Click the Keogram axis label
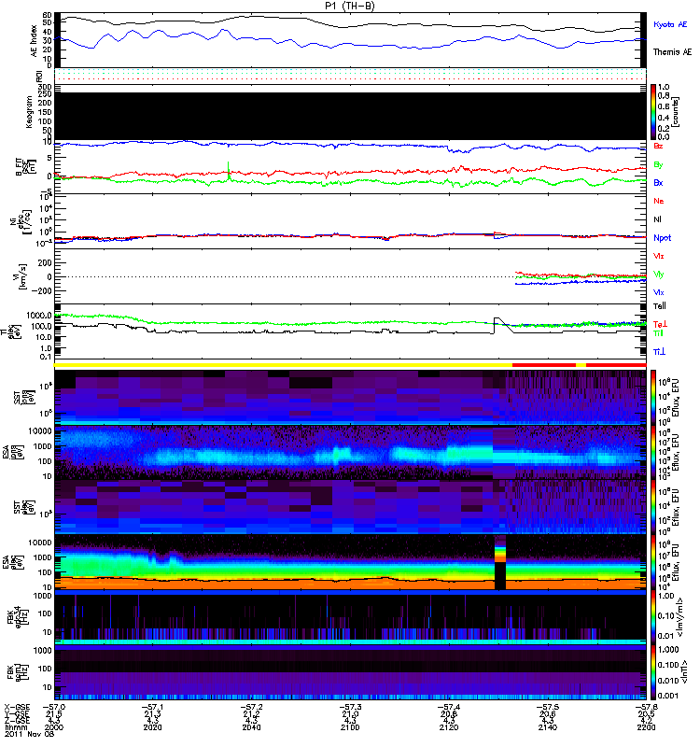This screenshot has height=747, width=700. pyautogui.click(x=30, y=112)
